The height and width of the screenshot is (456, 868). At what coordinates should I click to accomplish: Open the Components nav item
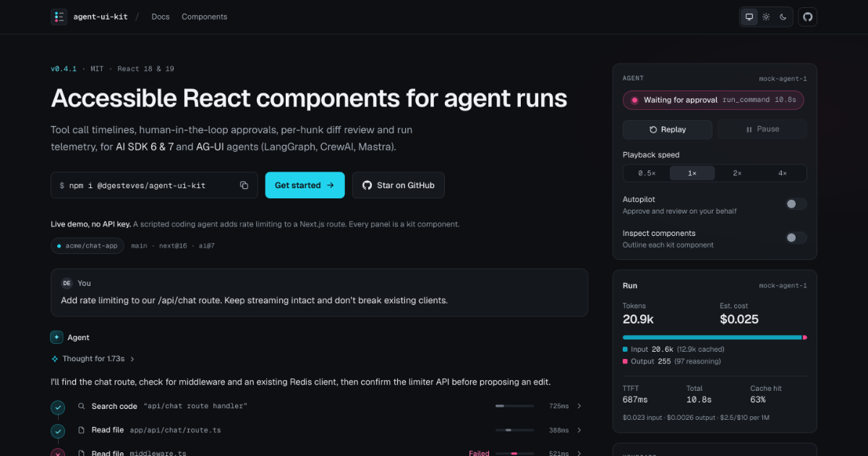click(x=204, y=17)
